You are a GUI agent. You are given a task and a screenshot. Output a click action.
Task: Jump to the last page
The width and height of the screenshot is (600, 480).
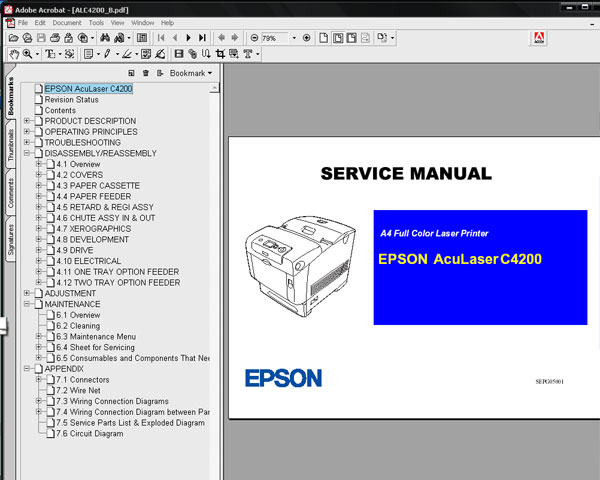point(202,38)
